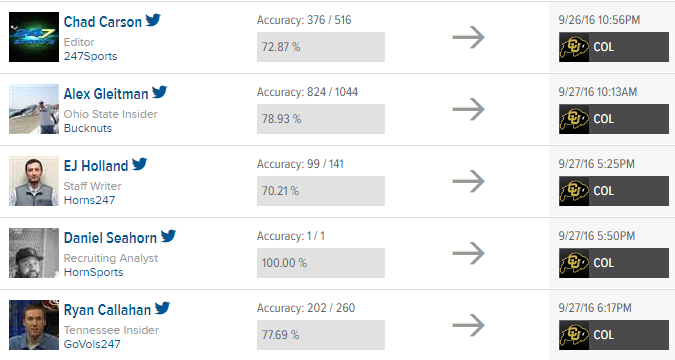Open Alex Gleitman's Twitter bird icon
The image size is (675, 360).
click(159, 92)
